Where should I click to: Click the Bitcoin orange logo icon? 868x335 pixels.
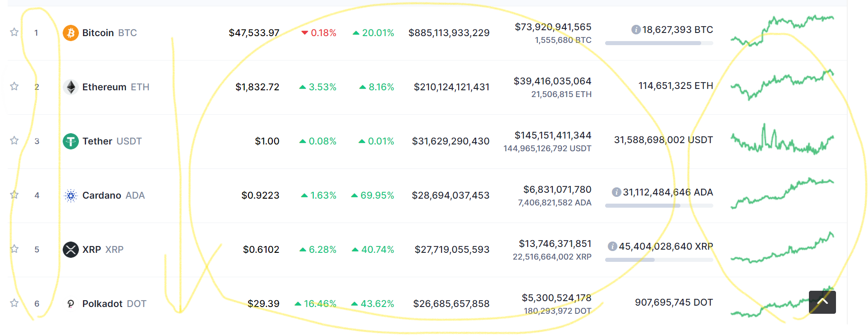pos(70,33)
